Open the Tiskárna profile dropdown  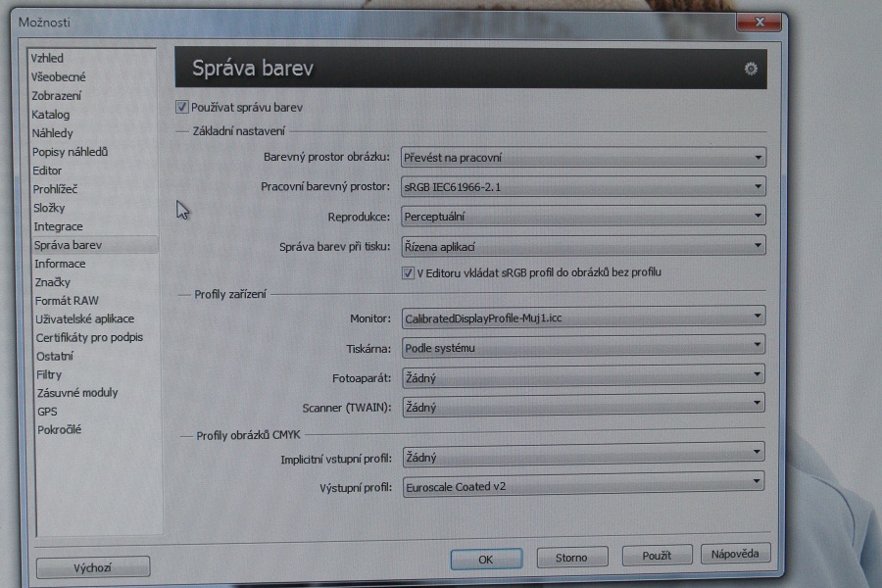[583, 347]
